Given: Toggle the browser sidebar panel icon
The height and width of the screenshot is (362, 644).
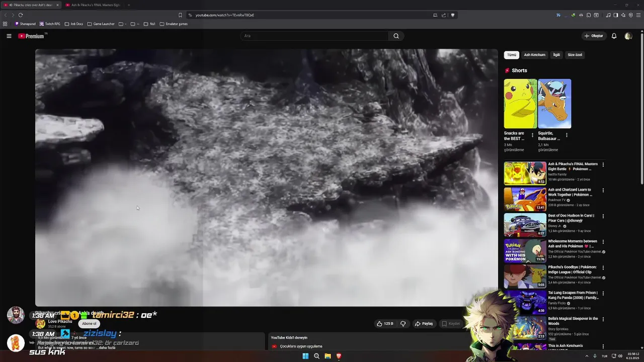Looking at the screenshot, I should pos(616,15).
